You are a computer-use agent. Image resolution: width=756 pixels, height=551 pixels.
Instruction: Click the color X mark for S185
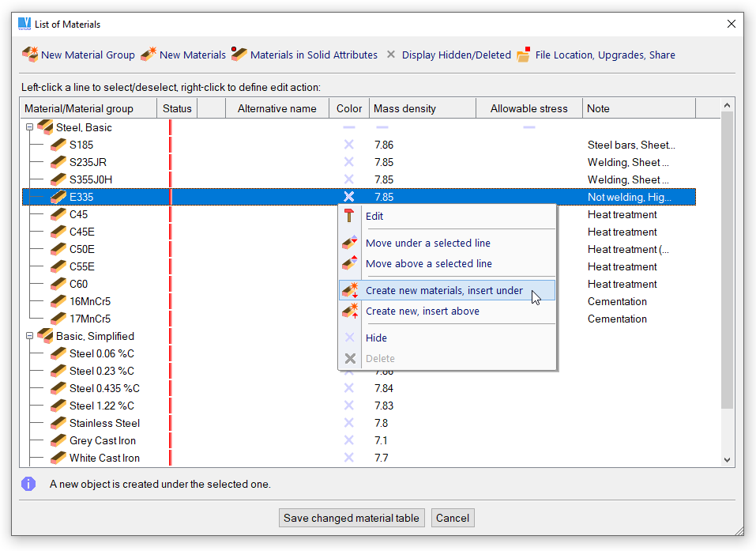348,145
